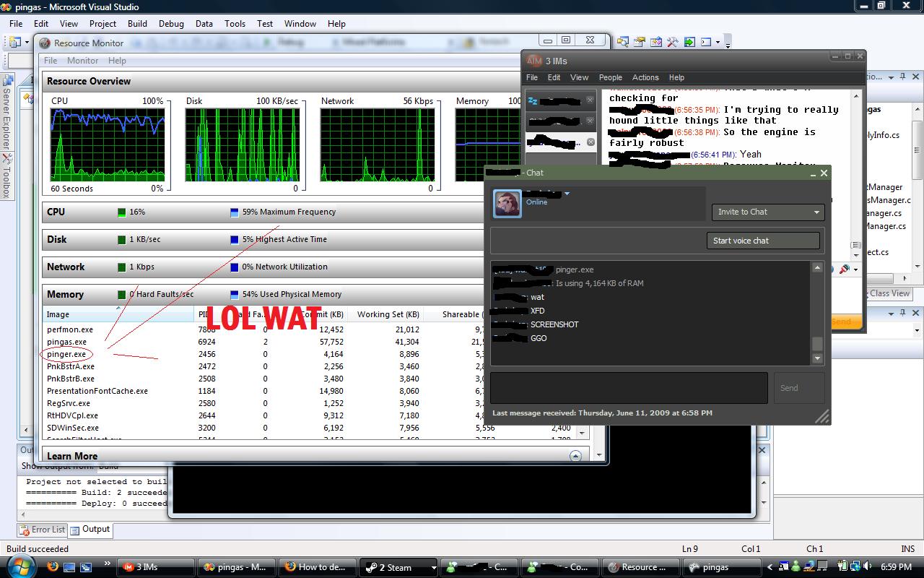Close the sleeping buddy AIM conversation tab
Screen dimensions: 924x578
coord(590,100)
